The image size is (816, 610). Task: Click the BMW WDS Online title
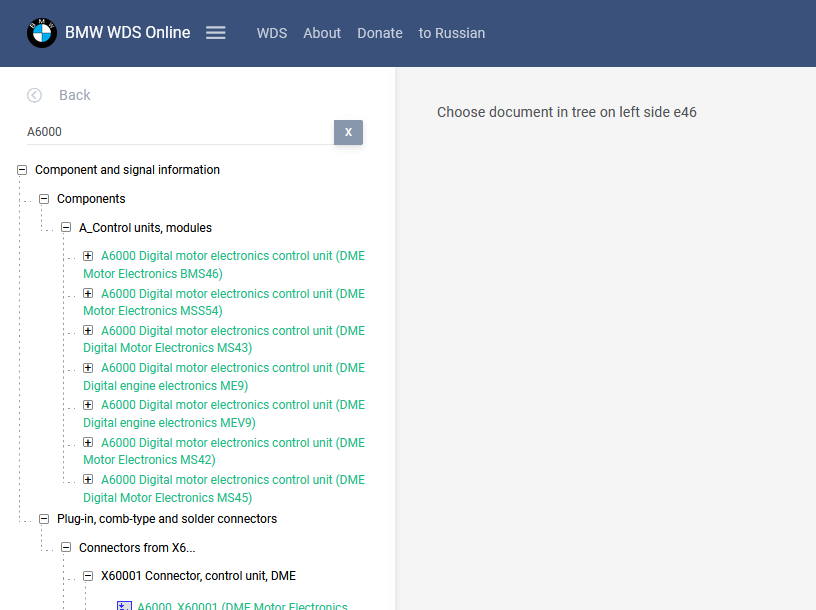click(x=128, y=32)
